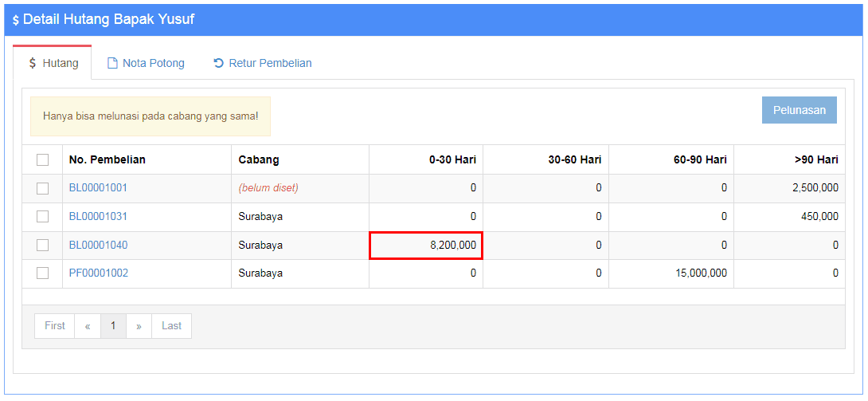Image resolution: width=868 pixels, height=401 pixels.
Task: Follow the PF00001002 purchase link
Action: (x=98, y=273)
